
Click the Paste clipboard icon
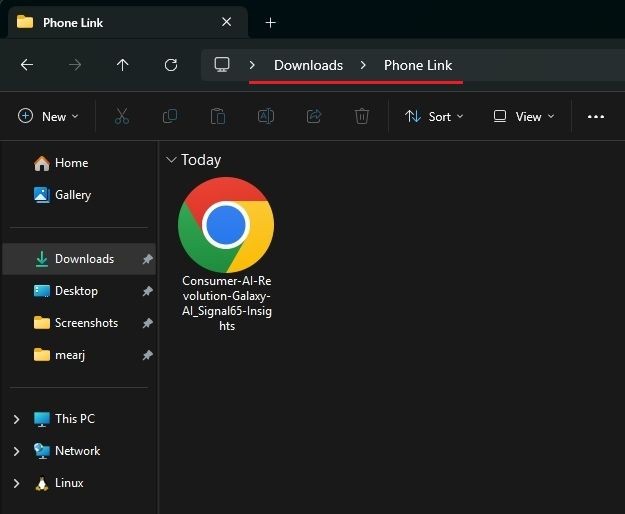(x=218, y=116)
